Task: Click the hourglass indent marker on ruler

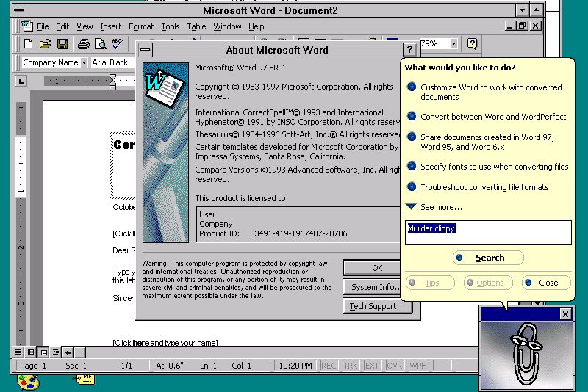Action: pos(112,82)
